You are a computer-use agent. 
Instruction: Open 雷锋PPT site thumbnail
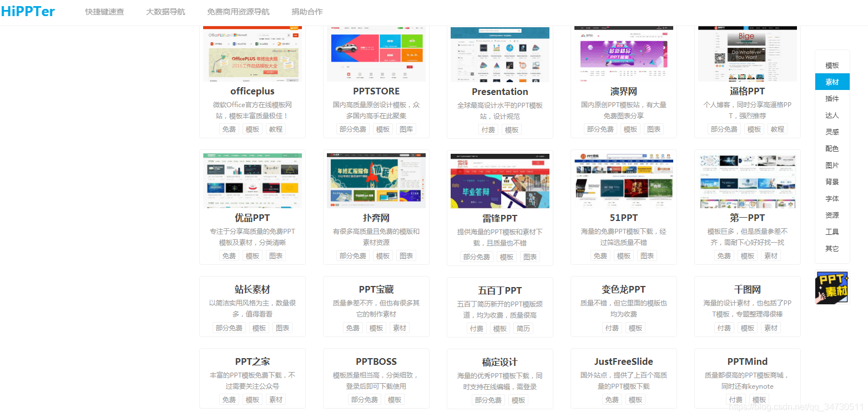click(500, 181)
